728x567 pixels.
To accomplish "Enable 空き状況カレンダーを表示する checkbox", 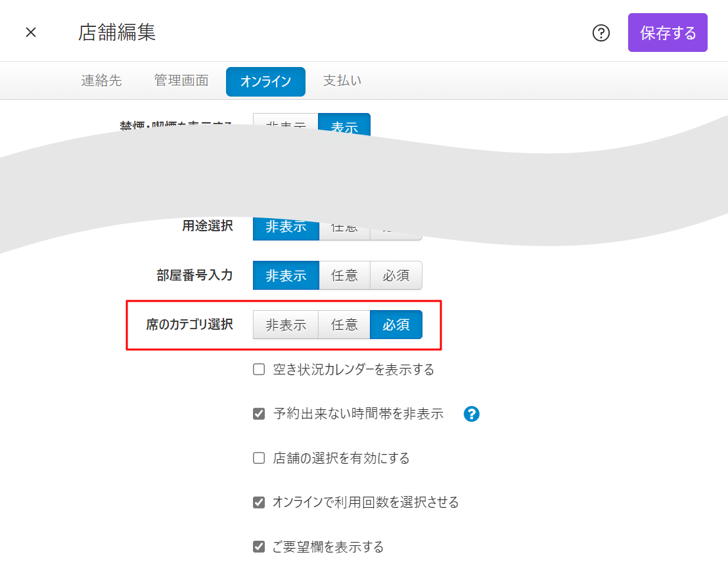I will 259,370.
